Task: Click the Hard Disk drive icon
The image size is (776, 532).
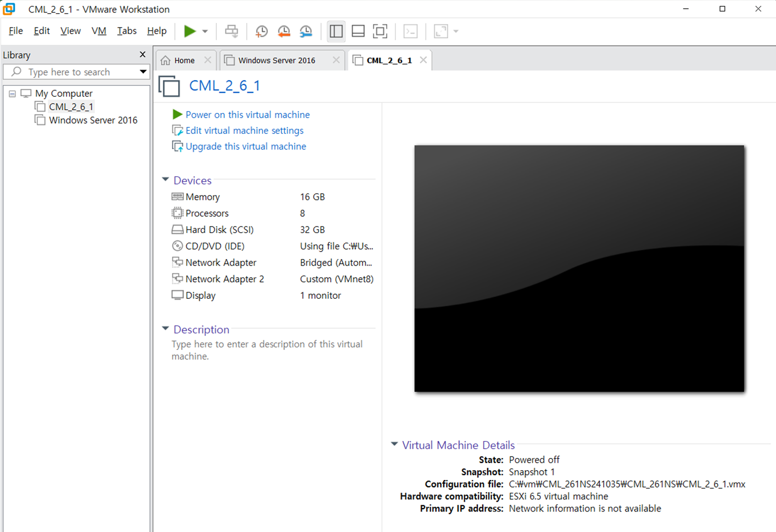Action: pos(177,230)
